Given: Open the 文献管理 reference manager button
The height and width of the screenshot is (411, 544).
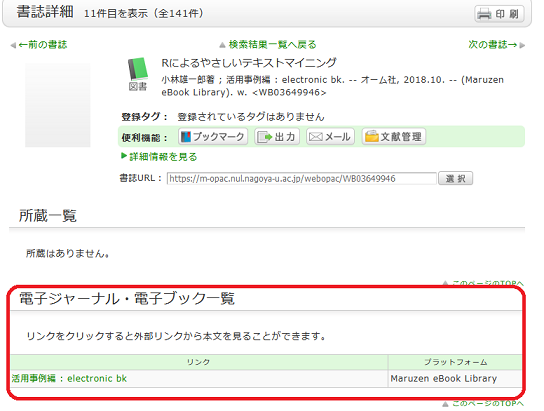Looking at the screenshot, I should (x=393, y=137).
